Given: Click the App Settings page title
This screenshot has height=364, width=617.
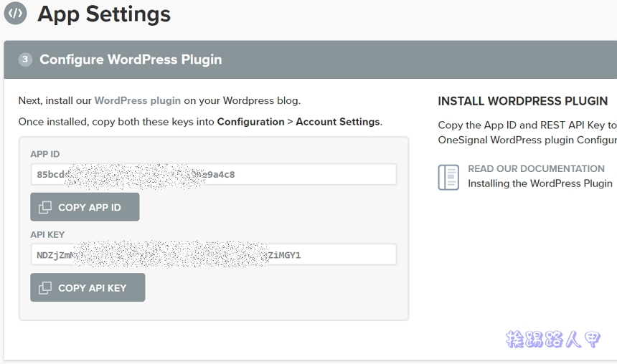Looking at the screenshot, I should [x=104, y=14].
